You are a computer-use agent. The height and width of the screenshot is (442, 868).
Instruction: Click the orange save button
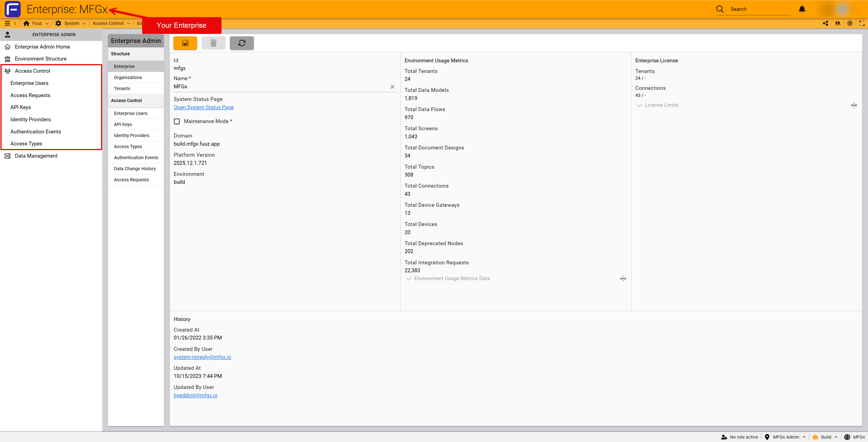click(185, 43)
